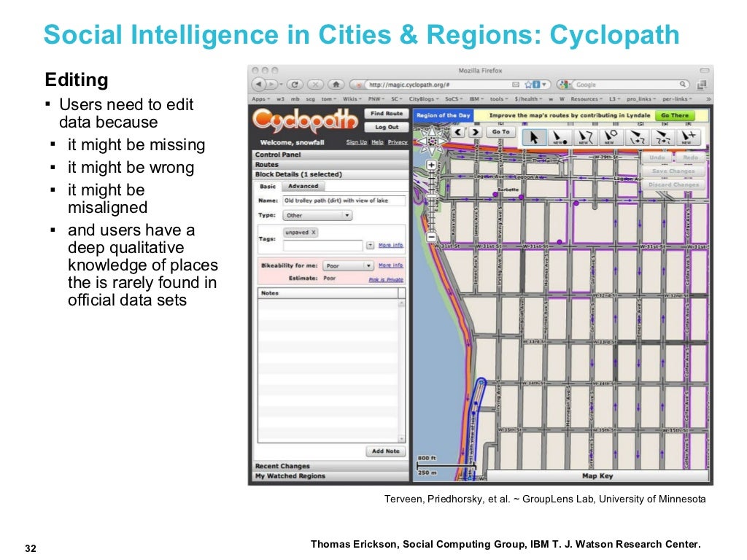Switch to the Basic tab
The height and width of the screenshot is (560, 747).
point(268,187)
